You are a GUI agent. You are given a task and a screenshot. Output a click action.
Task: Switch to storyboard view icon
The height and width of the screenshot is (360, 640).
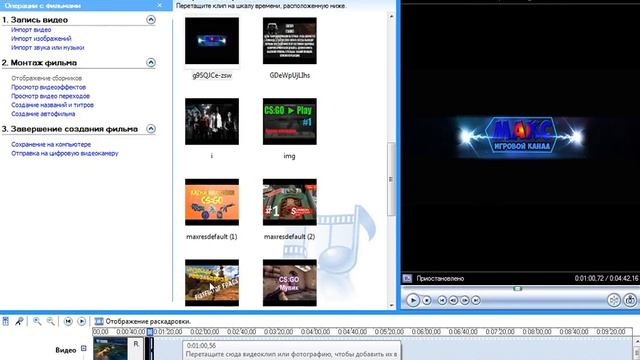point(99,321)
